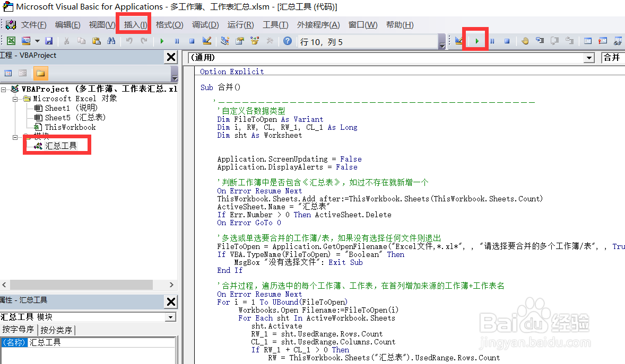This screenshot has height=364, width=625.
Task: Open the Locals Window icon
Action: pos(587,41)
